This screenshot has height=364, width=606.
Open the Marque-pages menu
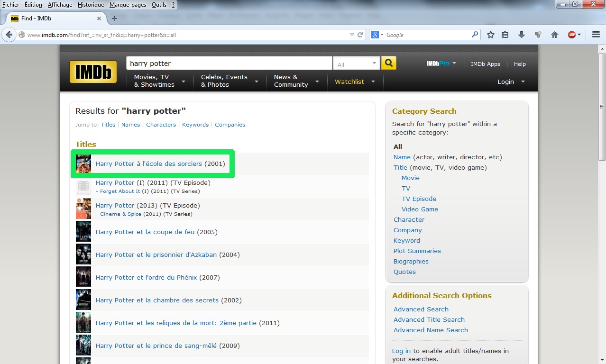click(x=128, y=5)
